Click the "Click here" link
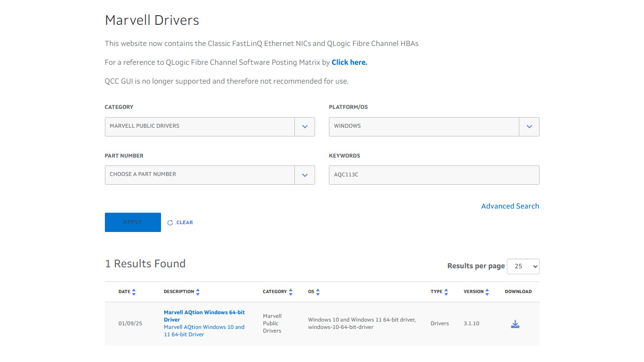Image resolution: width=644 pixels, height=362 pixels. click(349, 62)
